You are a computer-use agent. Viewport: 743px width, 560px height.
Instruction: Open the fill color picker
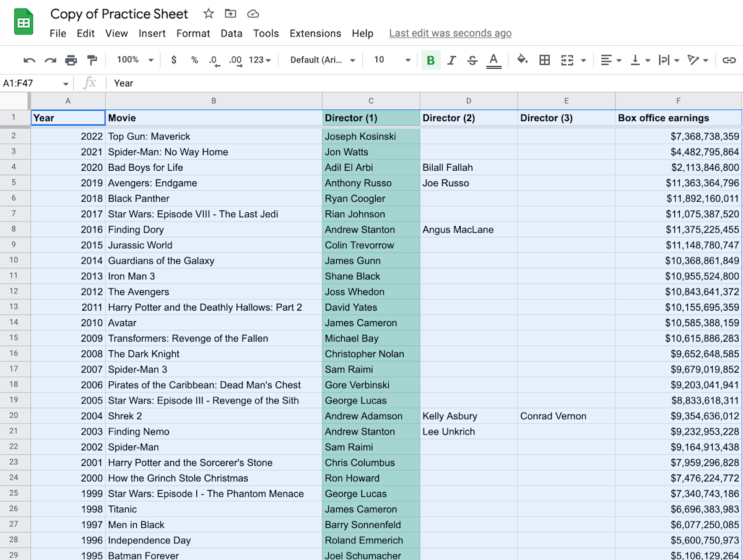[522, 60]
